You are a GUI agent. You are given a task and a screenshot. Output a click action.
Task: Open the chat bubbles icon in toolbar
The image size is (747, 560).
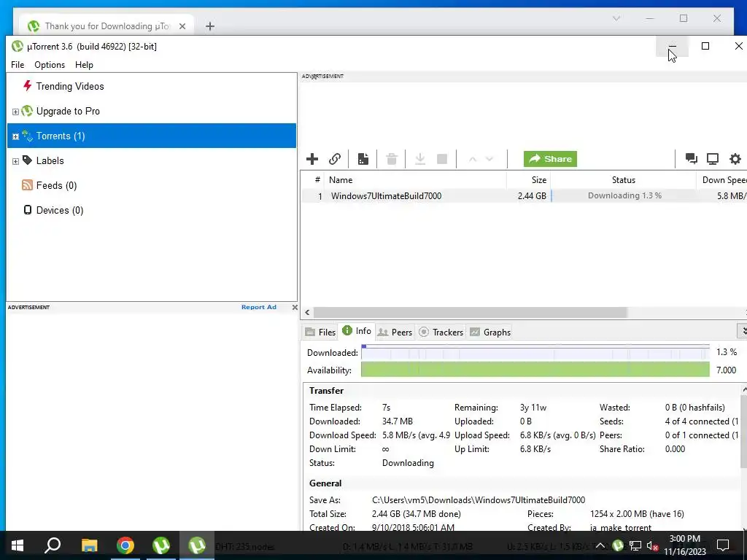[x=692, y=158]
